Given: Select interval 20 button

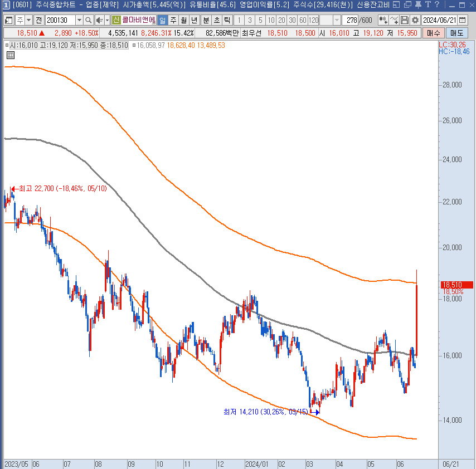Looking at the screenshot, I should pyautogui.click(x=281, y=20).
